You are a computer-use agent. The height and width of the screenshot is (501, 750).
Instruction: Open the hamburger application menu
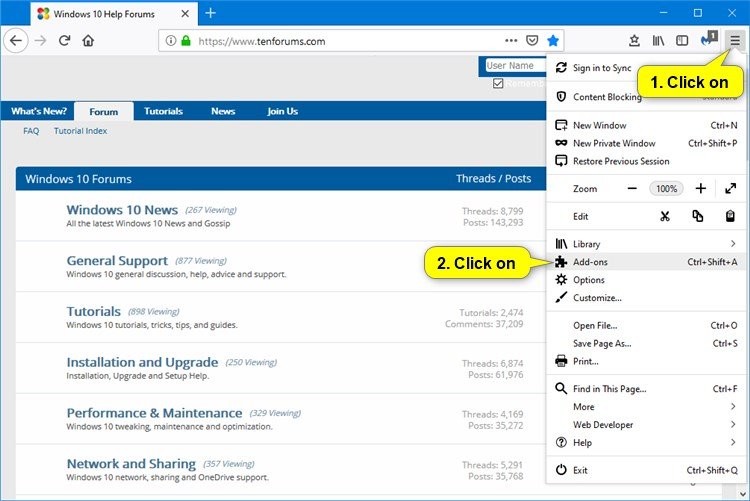(x=735, y=41)
